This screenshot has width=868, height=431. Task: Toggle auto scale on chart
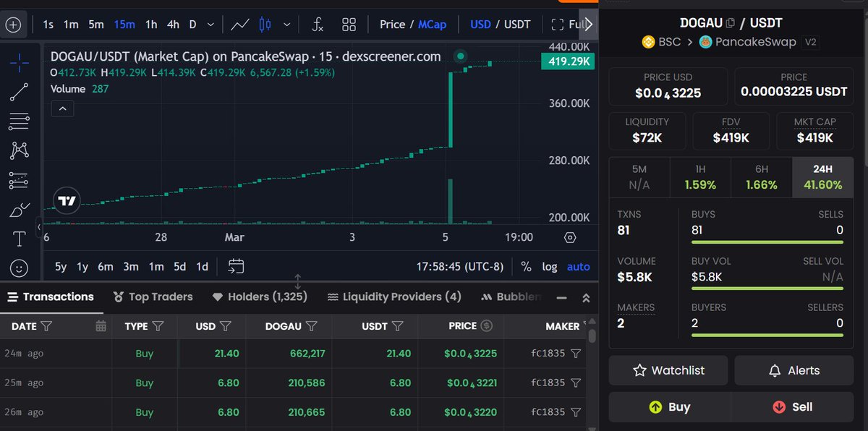(579, 267)
